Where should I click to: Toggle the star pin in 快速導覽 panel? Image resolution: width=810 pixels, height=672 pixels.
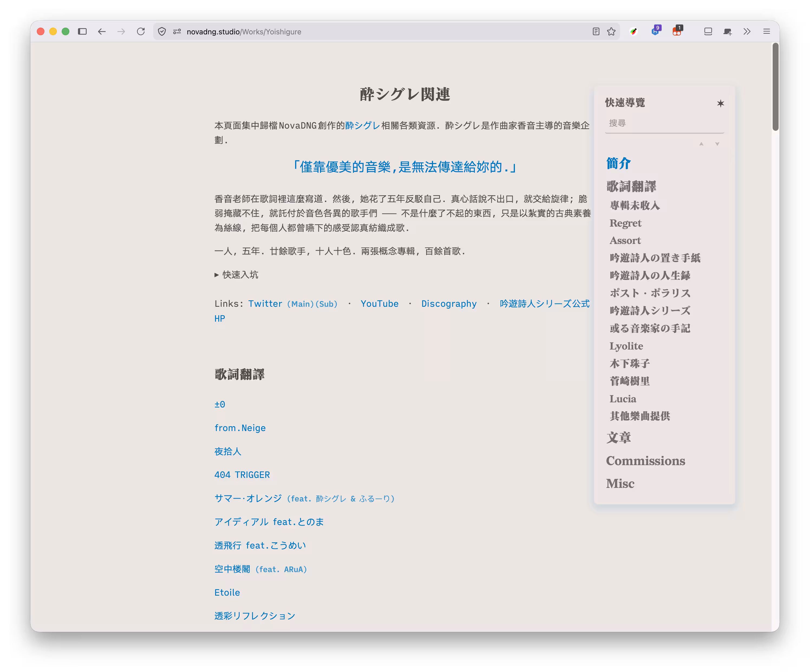(x=720, y=103)
